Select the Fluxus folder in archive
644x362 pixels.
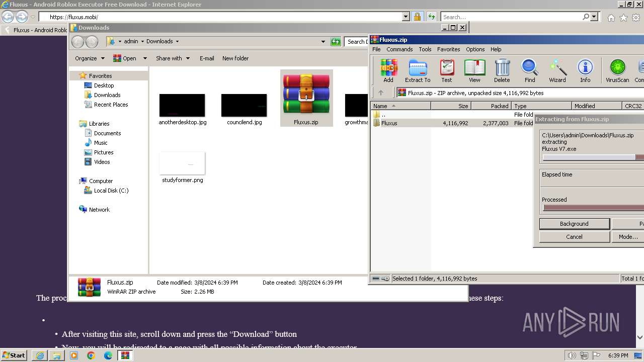(x=389, y=123)
